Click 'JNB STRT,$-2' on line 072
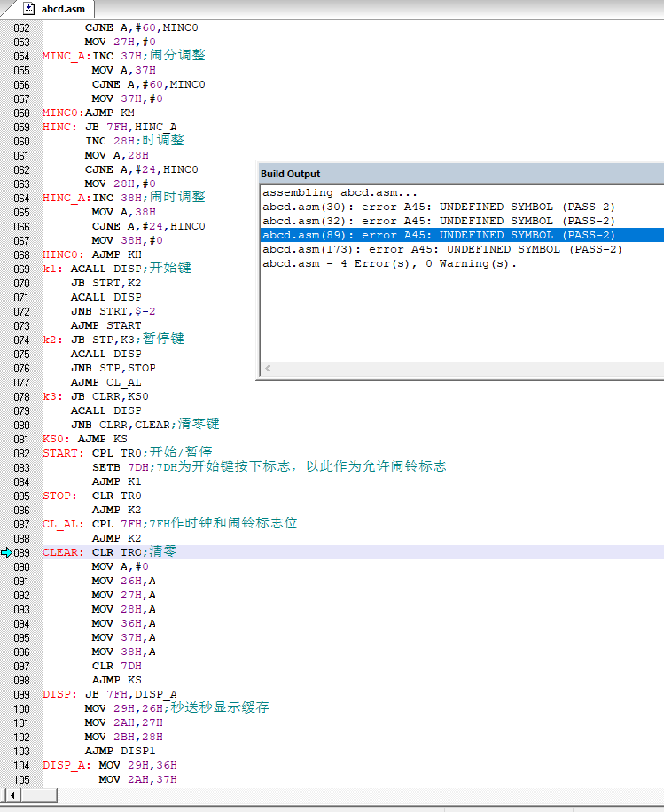Image resolution: width=664 pixels, height=812 pixels. tap(113, 311)
